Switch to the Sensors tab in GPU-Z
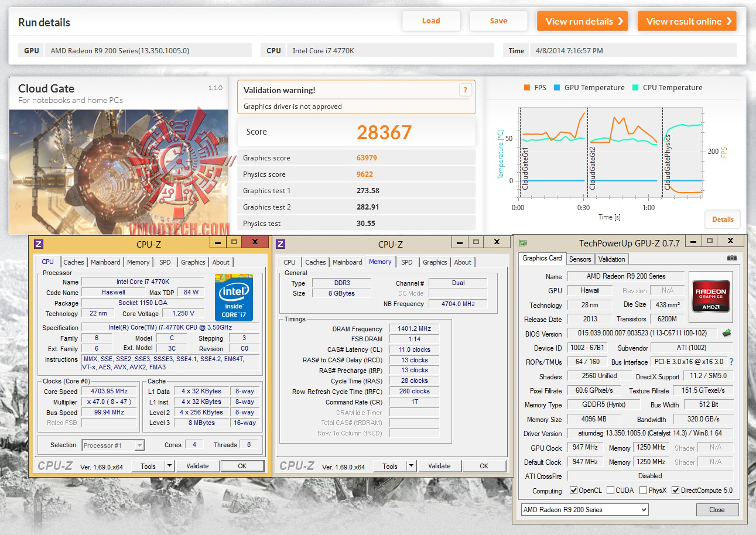The image size is (756, 535). coord(580,259)
